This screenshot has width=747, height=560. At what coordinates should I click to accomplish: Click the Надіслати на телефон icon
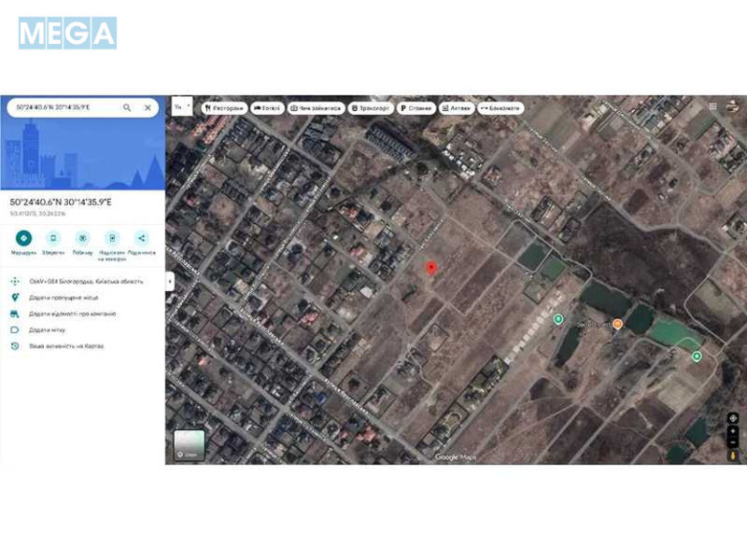pyautogui.click(x=110, y=237)
